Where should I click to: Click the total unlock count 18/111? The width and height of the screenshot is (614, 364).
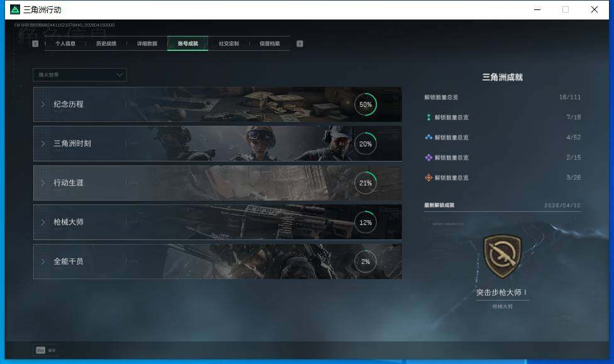[x=570, y=97]
